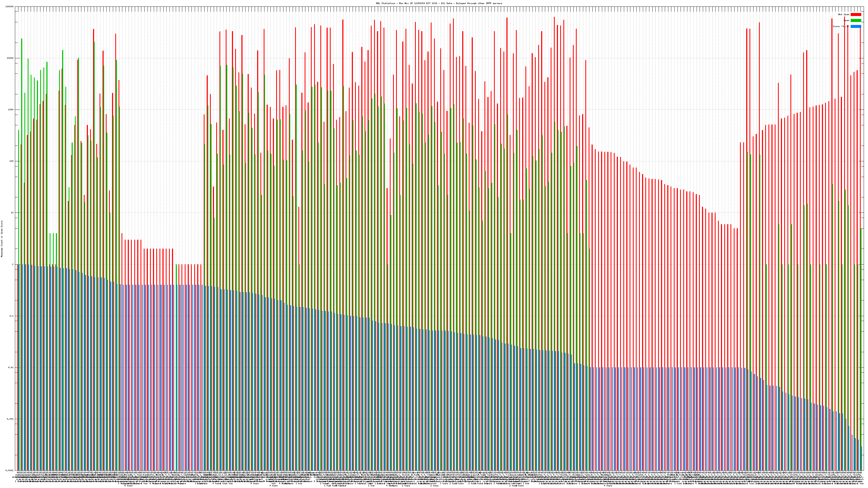868x488 pixels.
Task: Click the 0.0001 y-axis tick label
Action: point(9,470)
